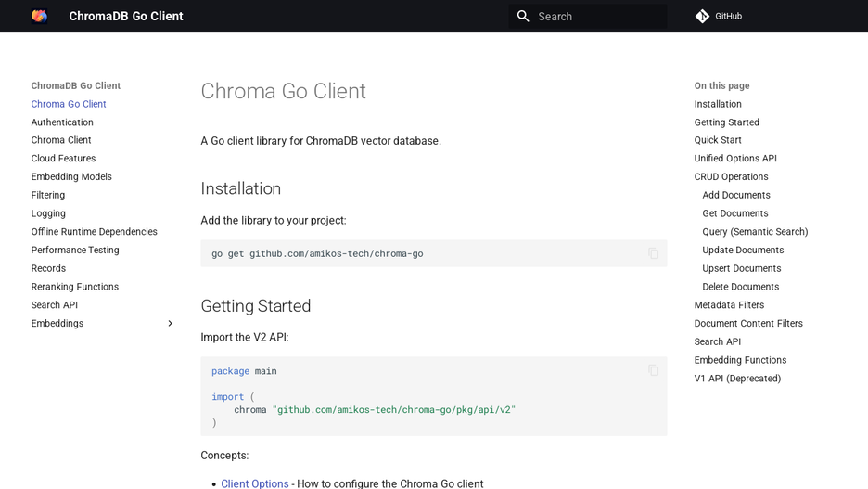
Task: Jump to Metadata Filters section
Action: click(729, 304)
